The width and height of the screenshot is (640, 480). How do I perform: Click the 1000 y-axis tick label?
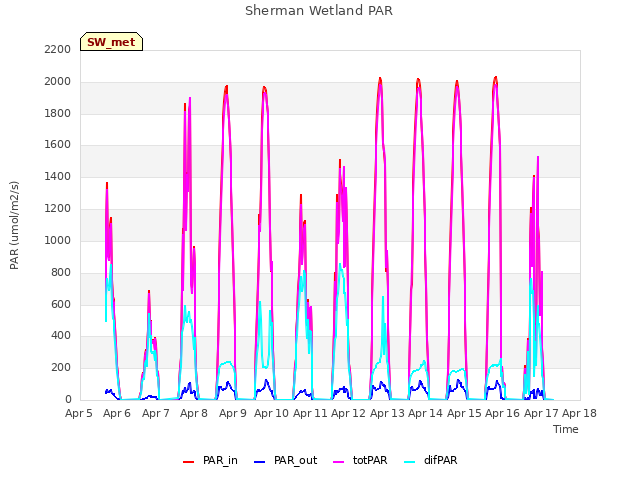tap(58, 240)
